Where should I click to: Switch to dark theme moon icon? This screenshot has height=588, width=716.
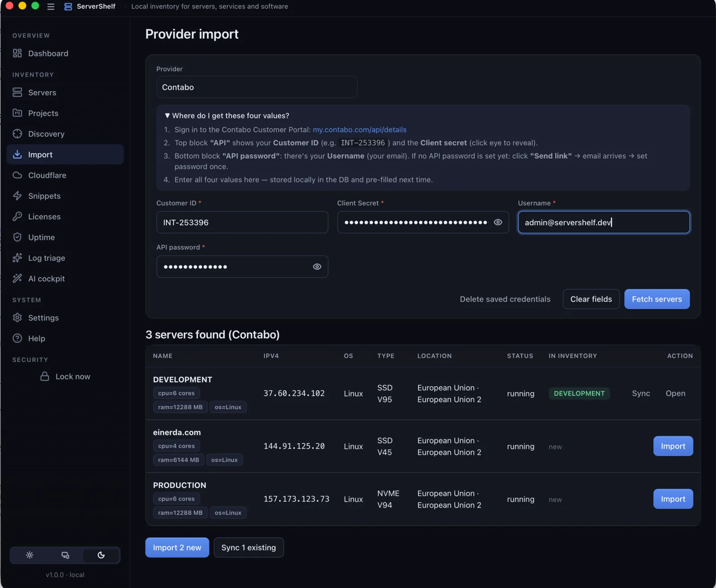(101, 555)
